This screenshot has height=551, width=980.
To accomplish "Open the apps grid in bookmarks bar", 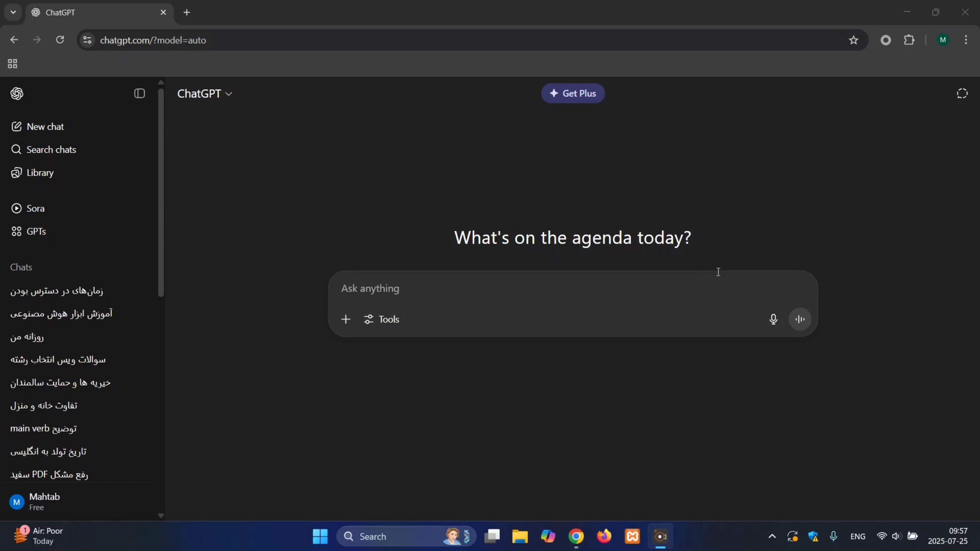I will coord(12,63).
